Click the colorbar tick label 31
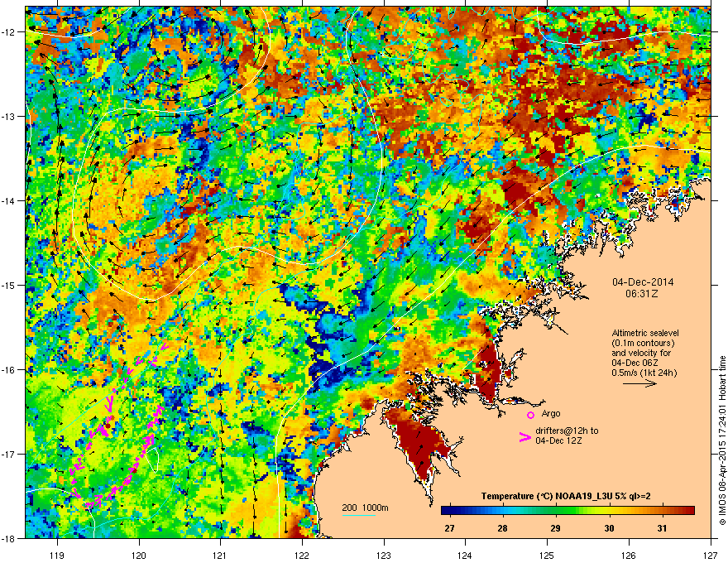728x563 pixels. coord(662,528)
